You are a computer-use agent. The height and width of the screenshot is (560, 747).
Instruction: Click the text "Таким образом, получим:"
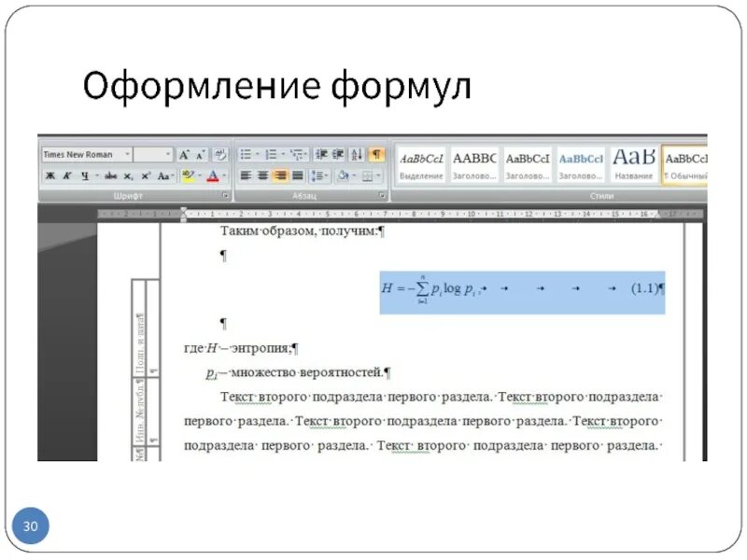(299, 231)
